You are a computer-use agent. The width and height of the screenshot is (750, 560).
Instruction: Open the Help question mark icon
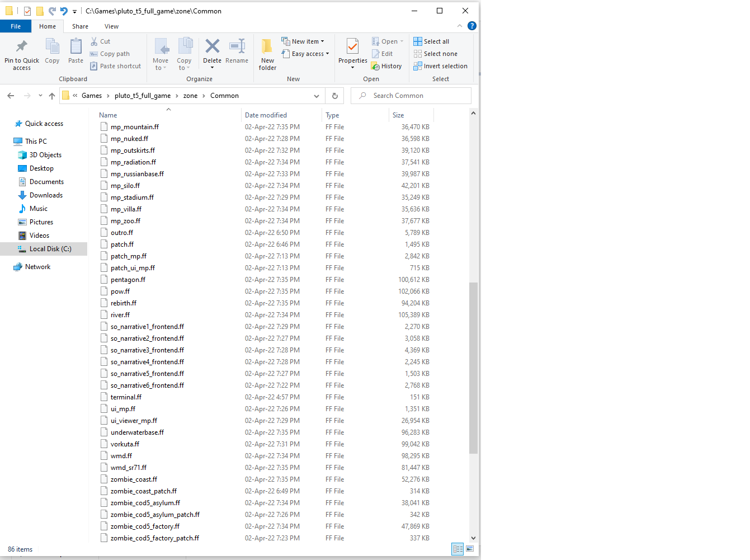tap(472, 26)
